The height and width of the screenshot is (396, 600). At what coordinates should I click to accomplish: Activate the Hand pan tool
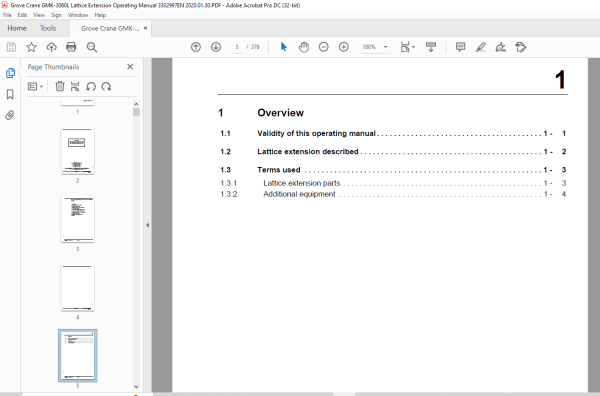pos(304,47)
